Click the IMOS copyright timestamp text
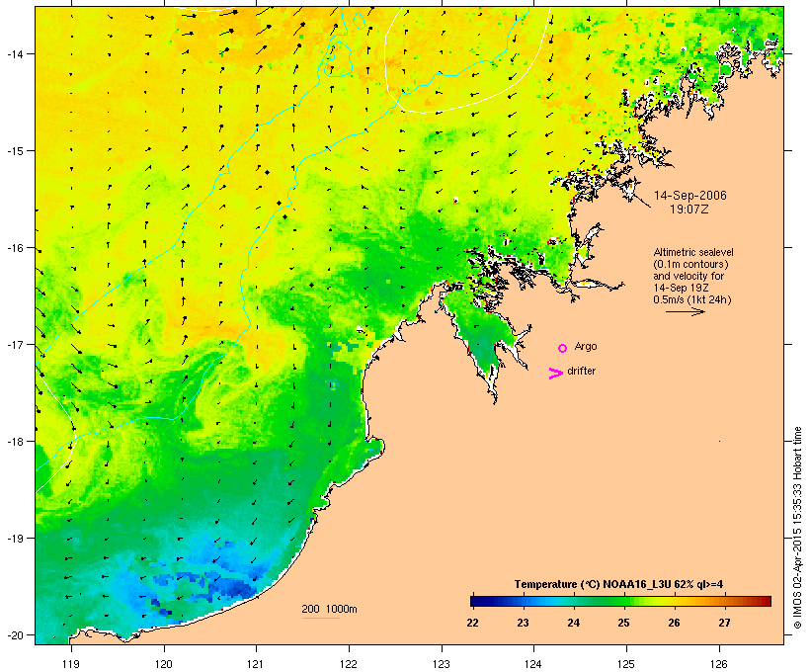 (x=797, y=528)
